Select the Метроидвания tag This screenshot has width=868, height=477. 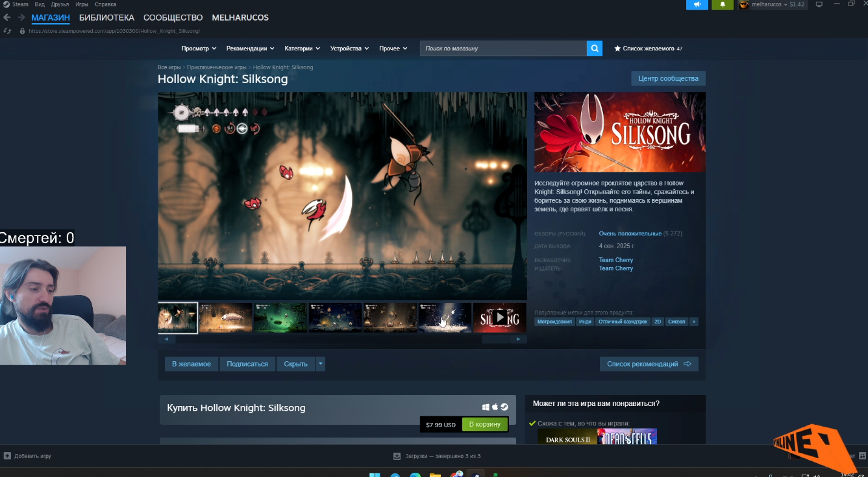[x=554, y=322]
